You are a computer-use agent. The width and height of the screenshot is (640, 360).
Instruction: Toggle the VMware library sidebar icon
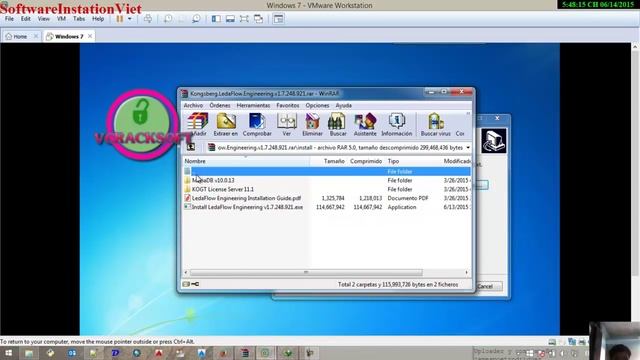click(216, 19)
